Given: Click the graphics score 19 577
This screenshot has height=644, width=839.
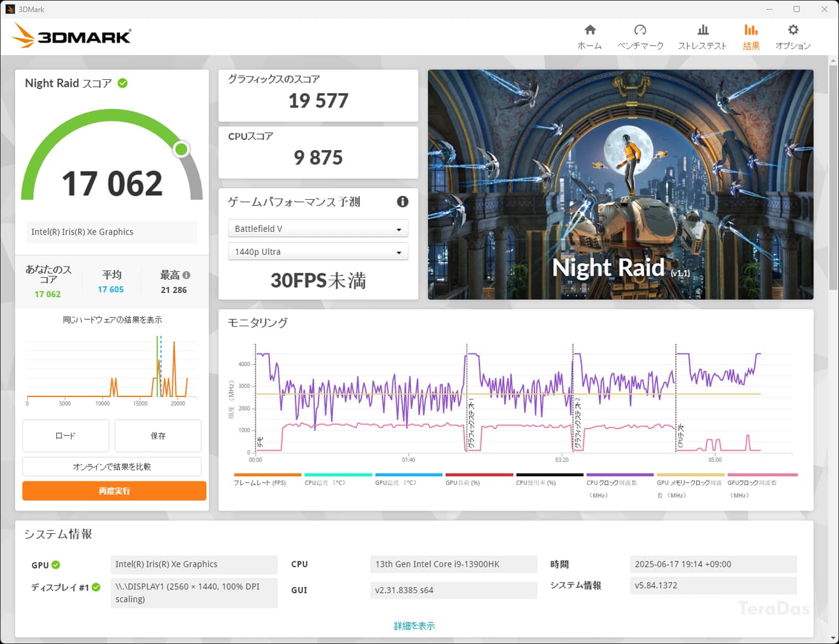Looking at the screenshot, I should (x=319, y=101).
